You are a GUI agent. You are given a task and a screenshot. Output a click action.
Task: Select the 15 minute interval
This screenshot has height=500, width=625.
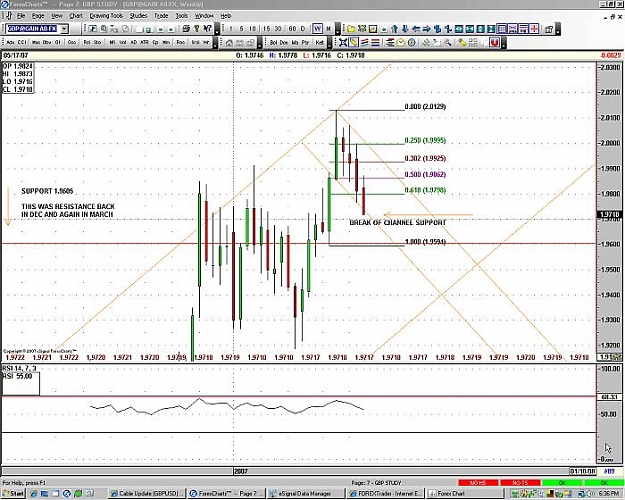[x=266, y=29]
